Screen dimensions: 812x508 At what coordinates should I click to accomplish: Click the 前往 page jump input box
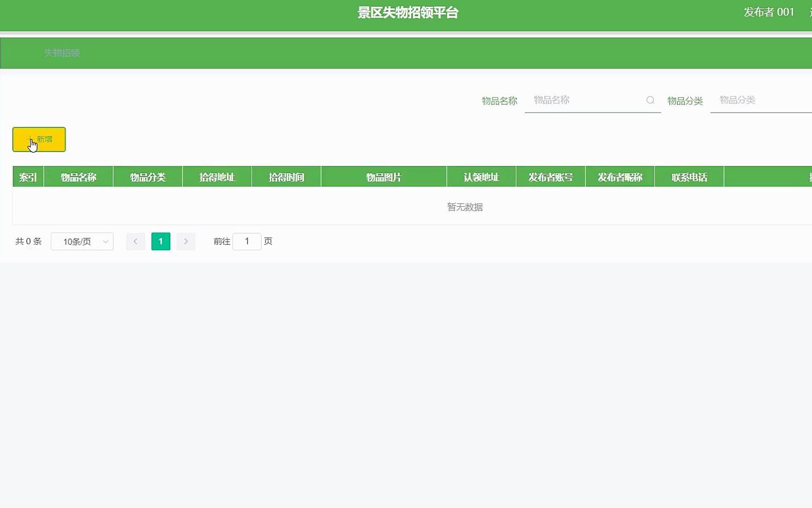pos(247,241)
